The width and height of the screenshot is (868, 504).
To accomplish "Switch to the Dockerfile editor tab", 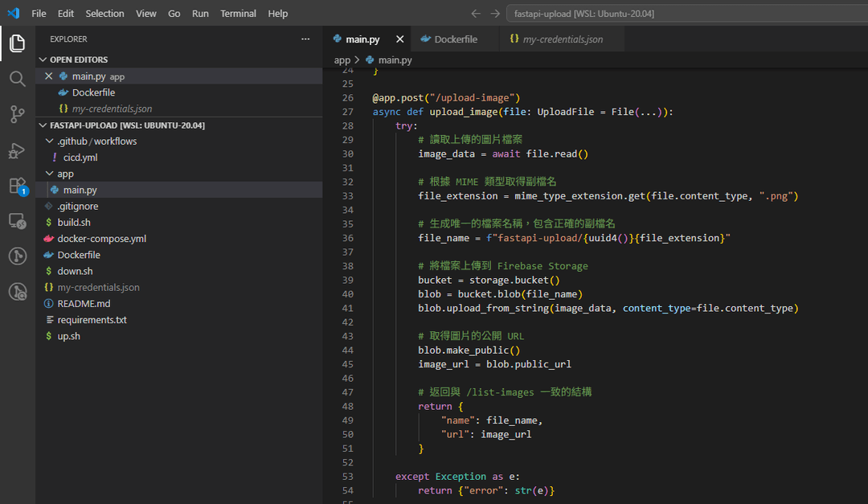I will (455, 39).
